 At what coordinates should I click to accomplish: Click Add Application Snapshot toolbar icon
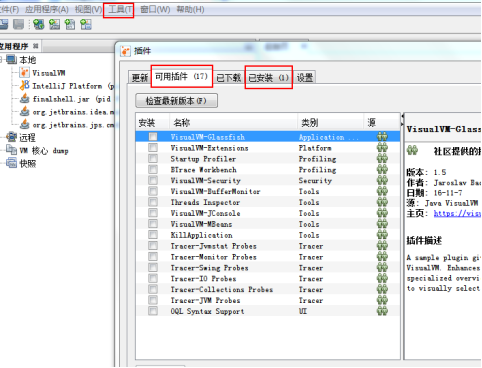(x=86, y=24)
